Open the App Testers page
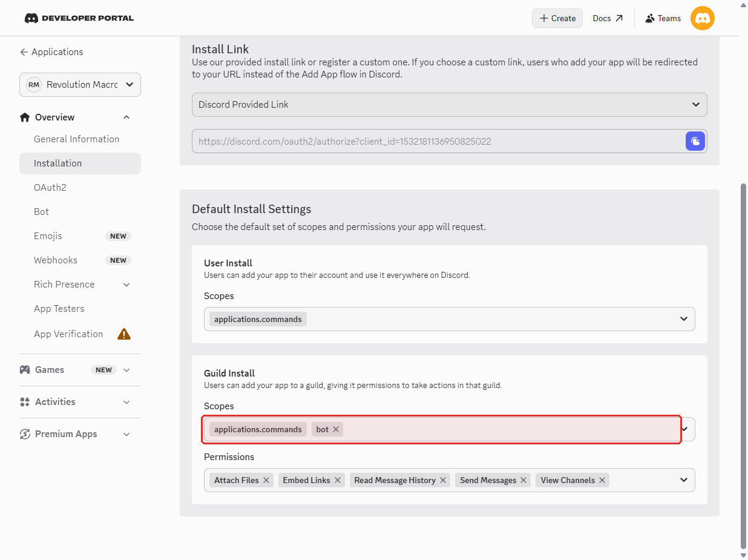This screenshot has height=560, width=748. coord(59,309)
